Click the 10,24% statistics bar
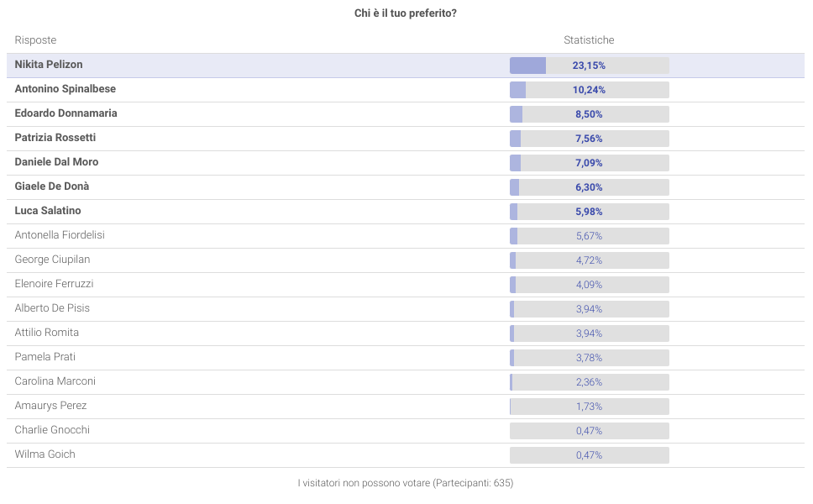Image resolution: width=813 pixels, height=504 pixels. [x=589, y=90]
